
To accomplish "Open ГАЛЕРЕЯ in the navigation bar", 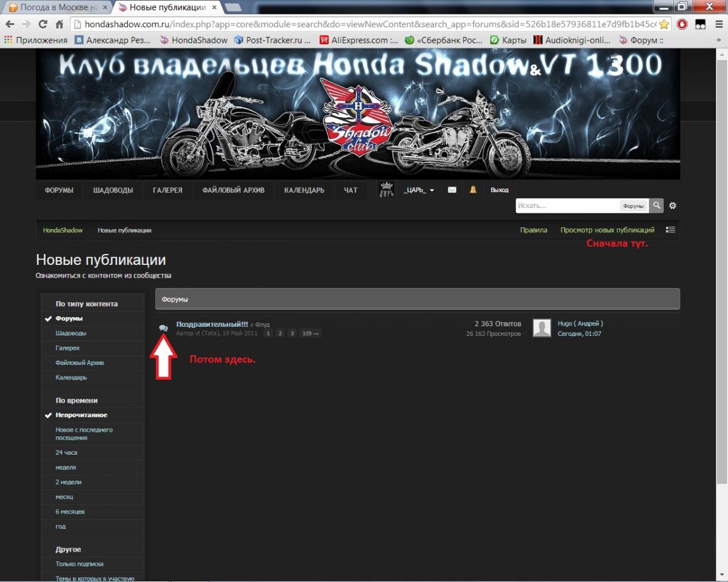I will coord(167,190).
